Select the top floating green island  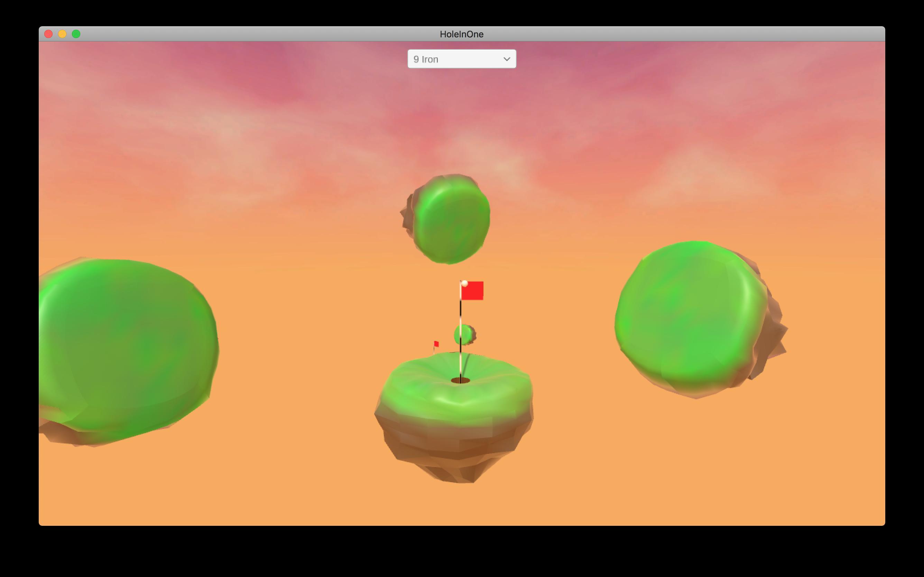(450, 219)
